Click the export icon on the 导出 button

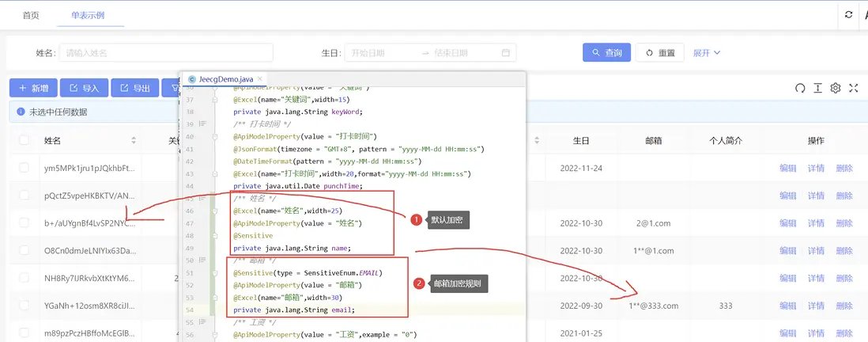(124, 88)
